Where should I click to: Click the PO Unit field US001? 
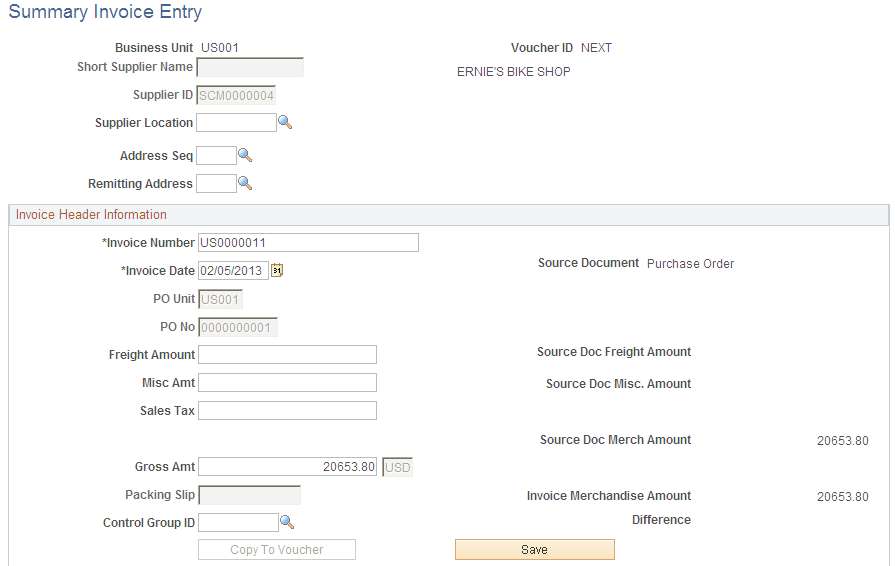coord(220,299)
